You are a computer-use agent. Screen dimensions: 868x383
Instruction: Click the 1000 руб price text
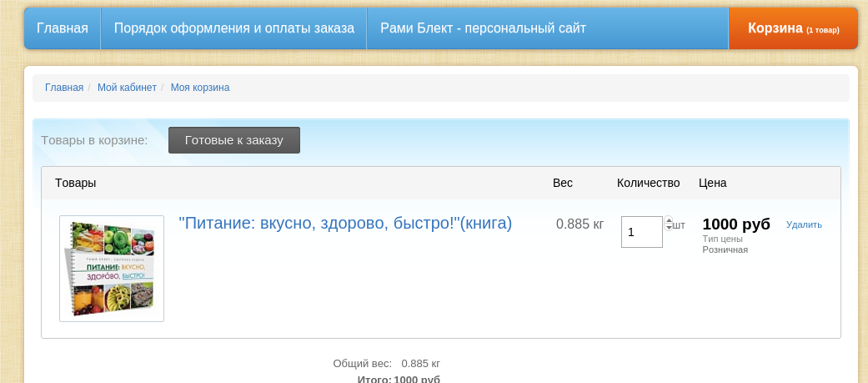click(736, 224)
